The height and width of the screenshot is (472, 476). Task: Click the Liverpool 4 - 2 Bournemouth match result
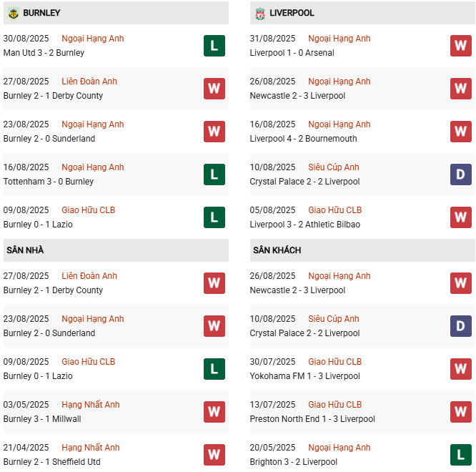[x=304, y=139]
